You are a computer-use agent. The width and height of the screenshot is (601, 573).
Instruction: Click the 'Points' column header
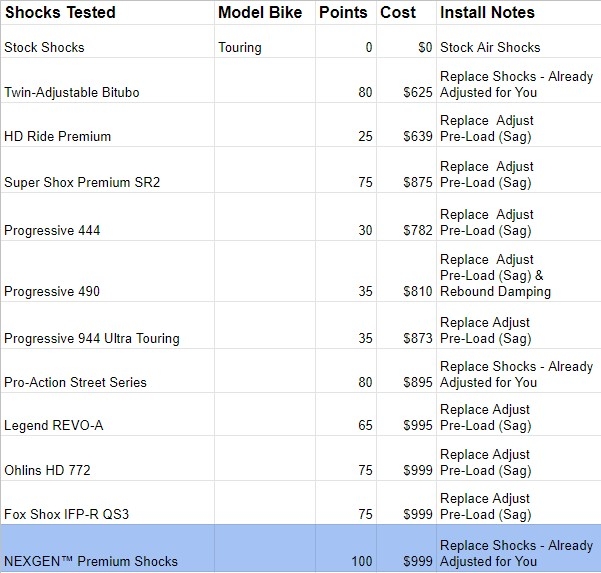[346, 13]
